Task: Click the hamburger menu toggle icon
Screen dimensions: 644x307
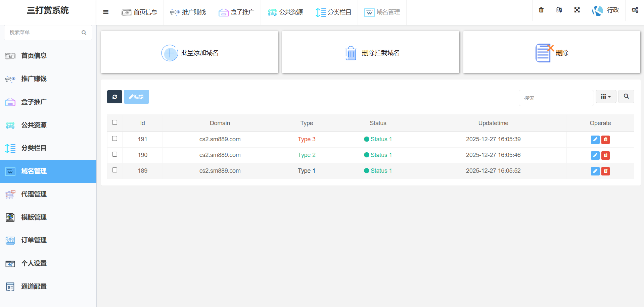Action: (106, 12)
